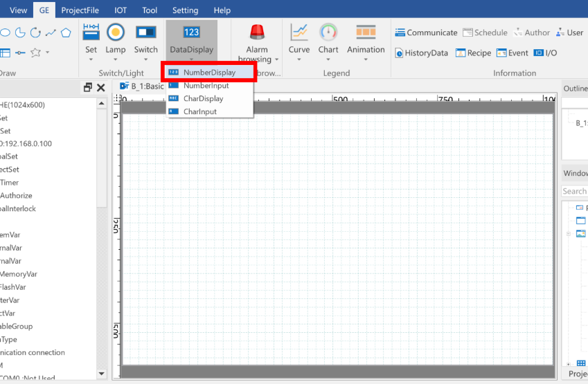Image resolution: width=588 pixels, height=384 pixels.
Task: Select the pie sector draw tool
Action: pyautogui.click(x=20, y=33)
